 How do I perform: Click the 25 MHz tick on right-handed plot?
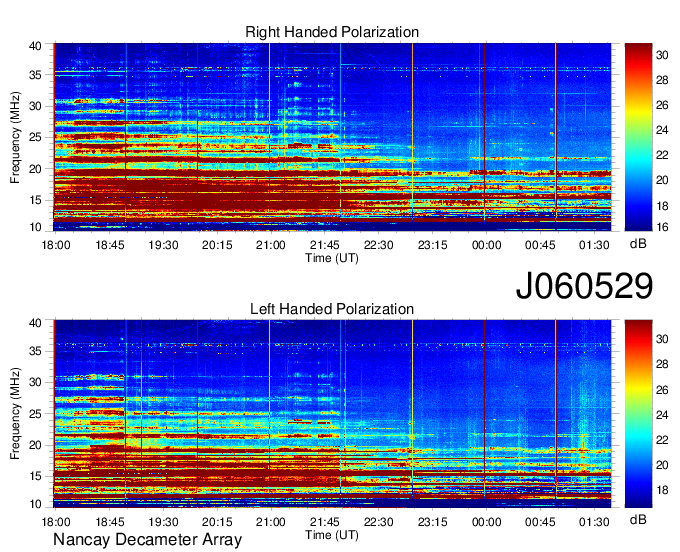click(x=35, y=137)
